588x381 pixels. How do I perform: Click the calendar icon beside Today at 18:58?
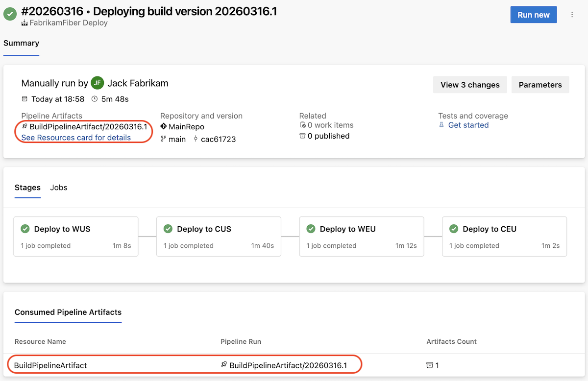point(24,99)
